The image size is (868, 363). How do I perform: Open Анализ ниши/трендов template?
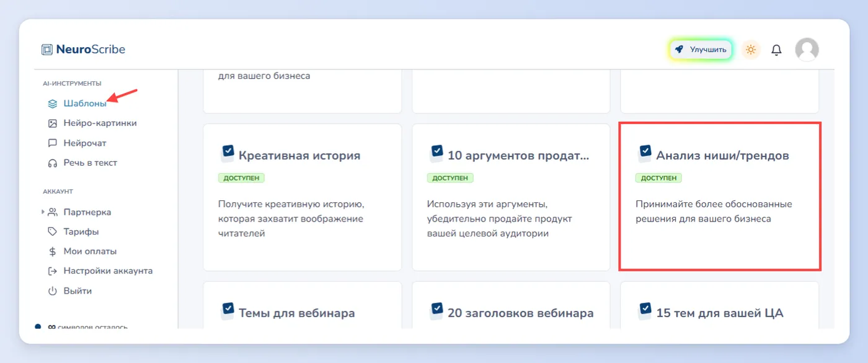[720, 197]
